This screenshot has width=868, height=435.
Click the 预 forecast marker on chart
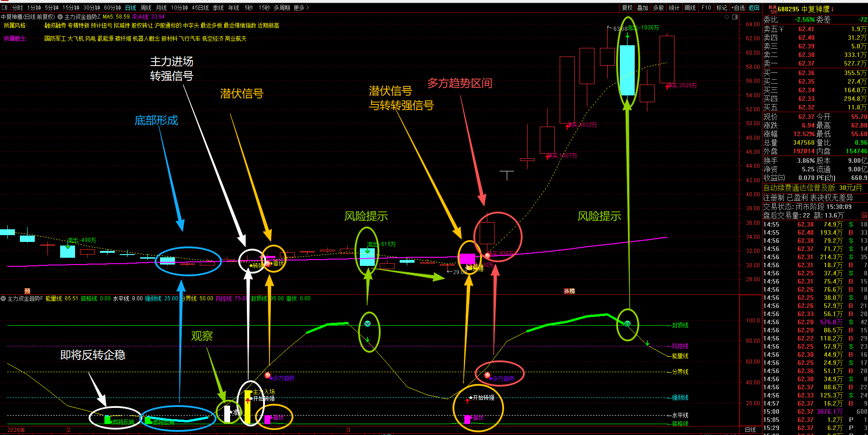(x=28, y=291)
